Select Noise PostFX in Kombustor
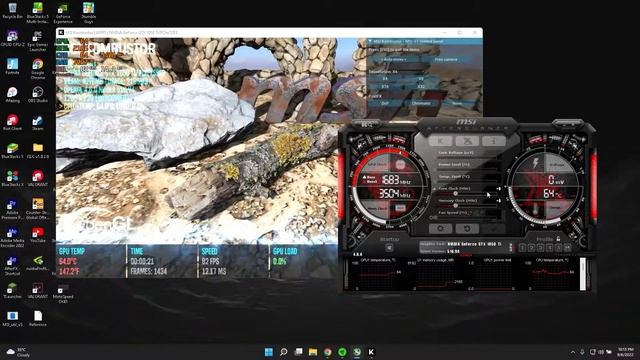Screen dimensions: 640x360 pos(457,103)
